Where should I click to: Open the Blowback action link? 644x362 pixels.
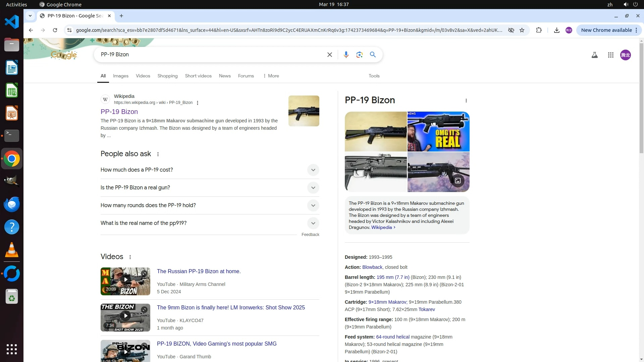pyautogui.click(x=372, y=267)
